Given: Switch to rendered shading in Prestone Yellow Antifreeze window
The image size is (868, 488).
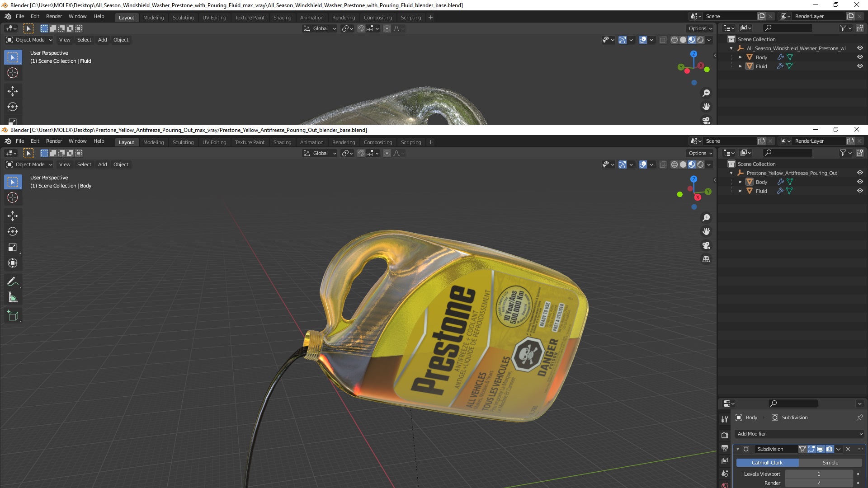Looking at the screenshot, I should point(700,164).
